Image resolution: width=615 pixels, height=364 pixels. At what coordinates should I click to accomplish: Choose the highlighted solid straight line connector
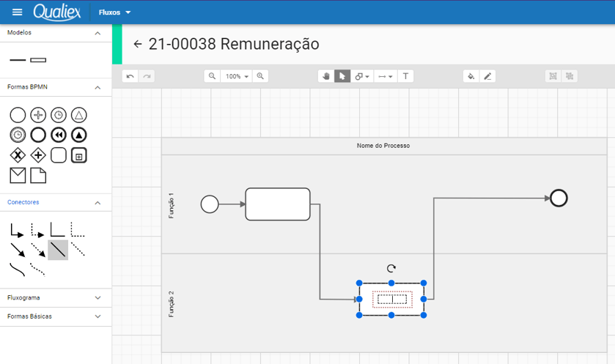(x=58, y=250)
